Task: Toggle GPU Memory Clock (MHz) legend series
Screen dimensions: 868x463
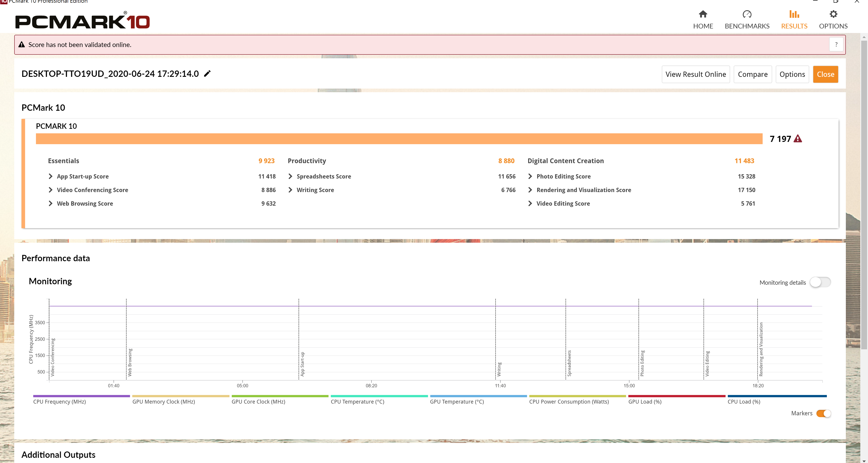Action: point(181,400)
